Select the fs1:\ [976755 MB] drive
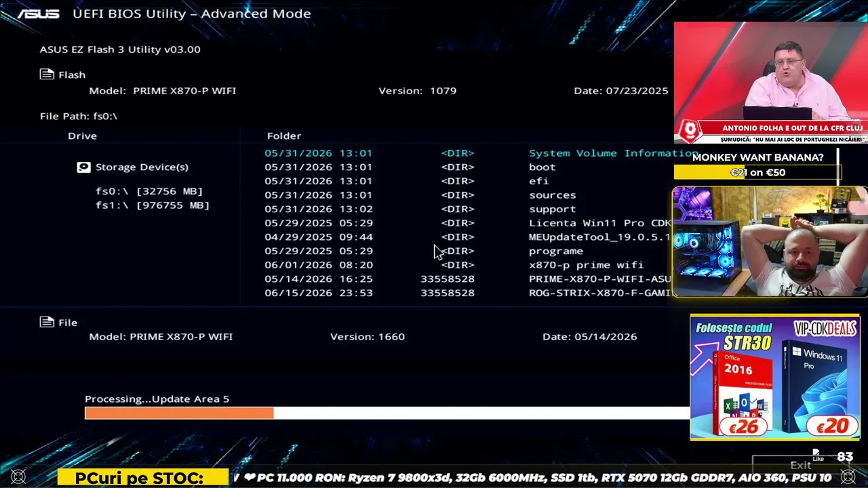Viewport: 868px width, 488px height. (x=153, y=205)
